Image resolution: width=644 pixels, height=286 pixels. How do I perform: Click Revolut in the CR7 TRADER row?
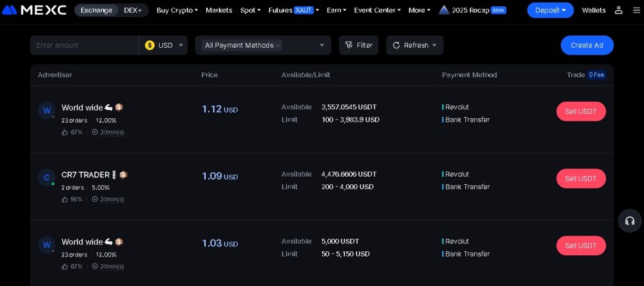point(457,174)
